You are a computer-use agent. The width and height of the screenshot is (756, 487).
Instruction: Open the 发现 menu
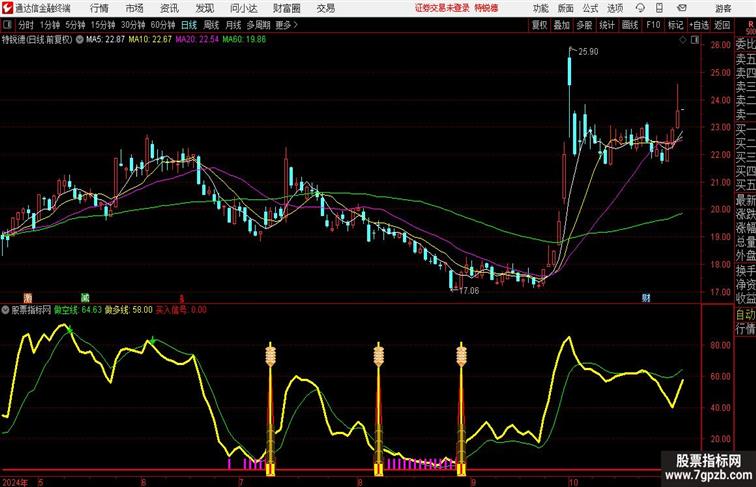pos(204,8)
